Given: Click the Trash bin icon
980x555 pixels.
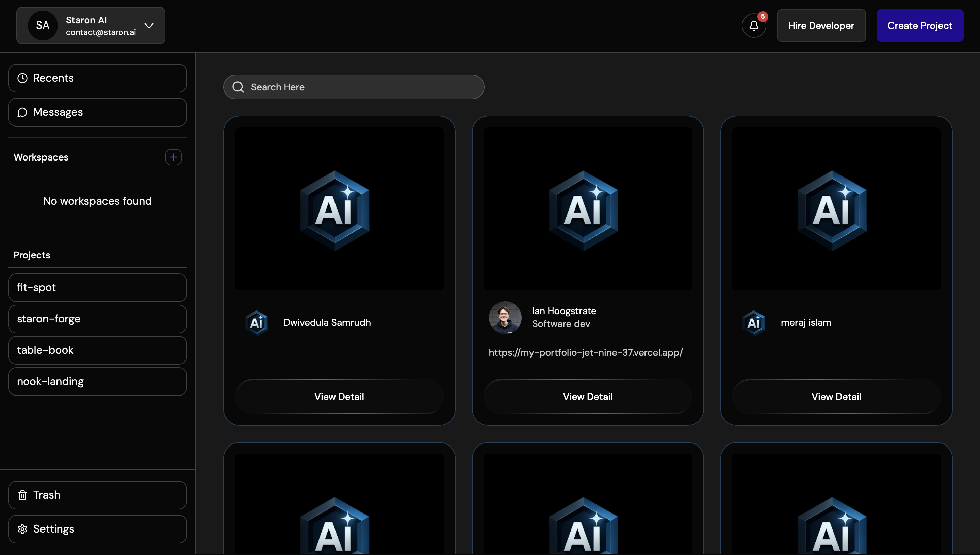Looking at the screenshot, I should point(22,495).
